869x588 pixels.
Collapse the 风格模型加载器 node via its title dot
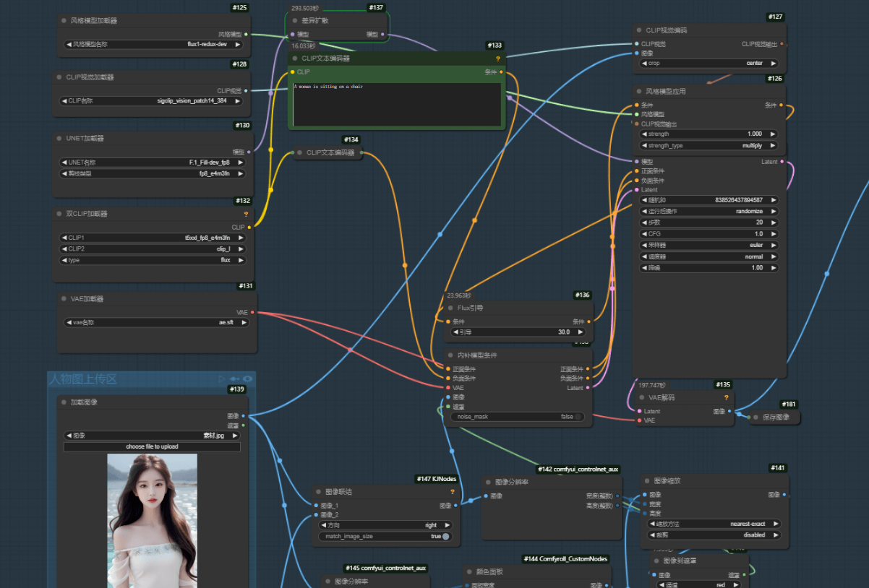64,21
